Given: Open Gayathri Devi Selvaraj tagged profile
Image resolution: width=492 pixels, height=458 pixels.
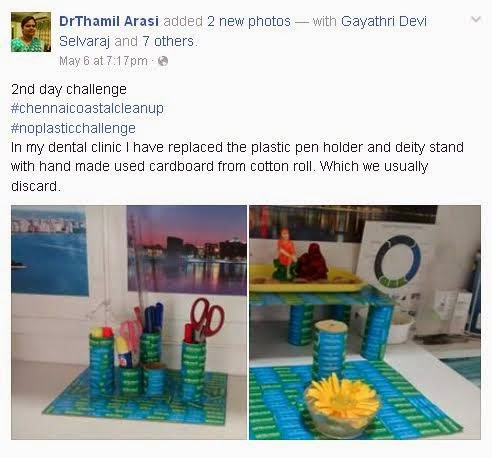Looking at the screenshot, I should point(243,31).
